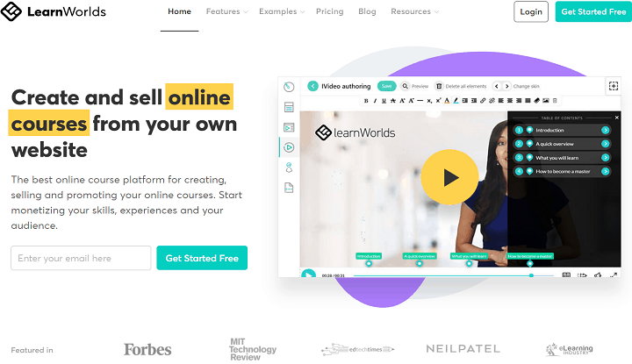Screen dimensions: 632x364
Task: Click the large yellow play button
Action: (x=449, y=177)
